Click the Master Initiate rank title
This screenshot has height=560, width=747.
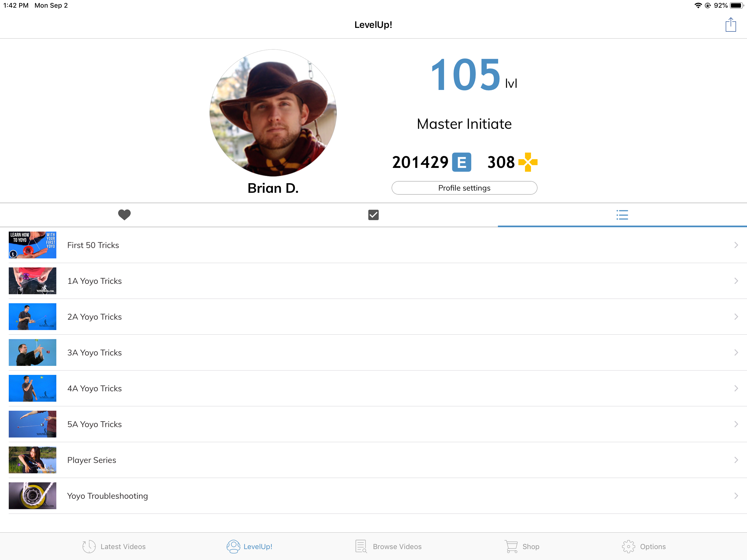[x=464, y=124]
